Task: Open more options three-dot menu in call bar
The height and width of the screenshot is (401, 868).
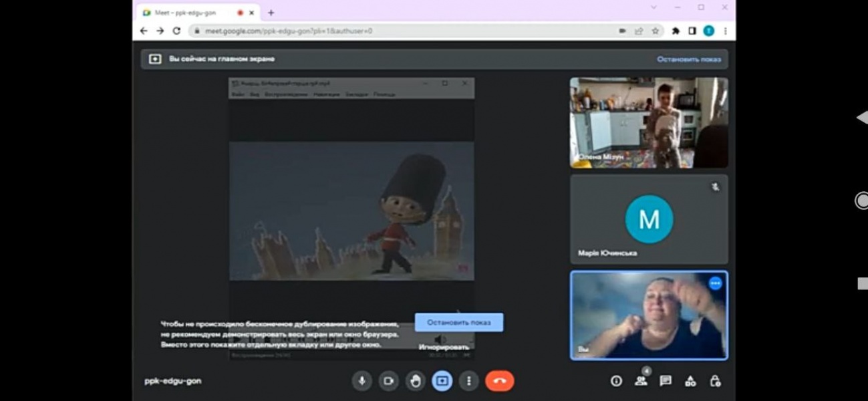Action: point(468,381)
